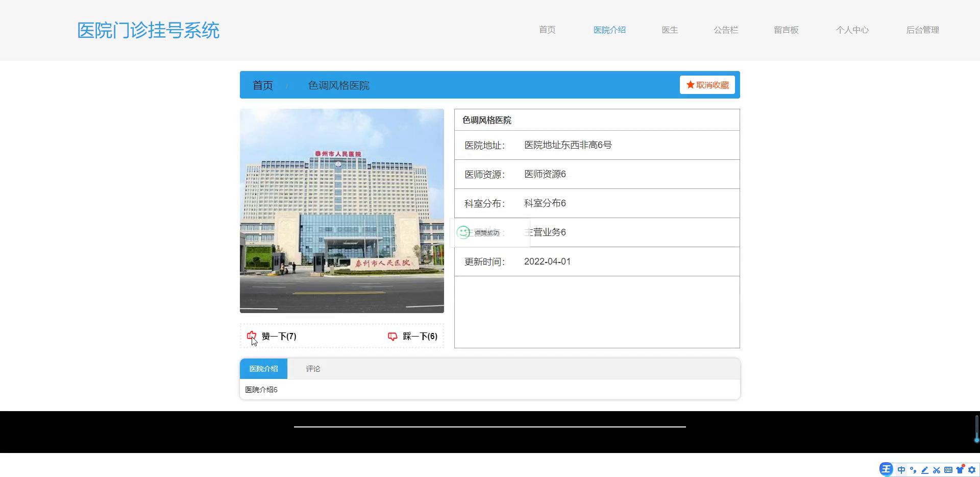Go to 首页 in top navigation
This screenshot has width=980, height=477.
547,30
